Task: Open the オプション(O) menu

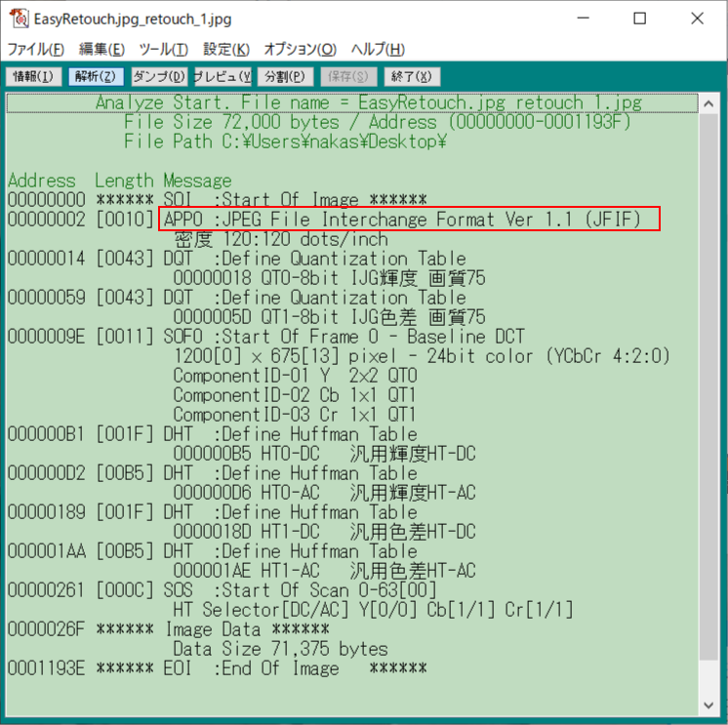Action: 300,49
